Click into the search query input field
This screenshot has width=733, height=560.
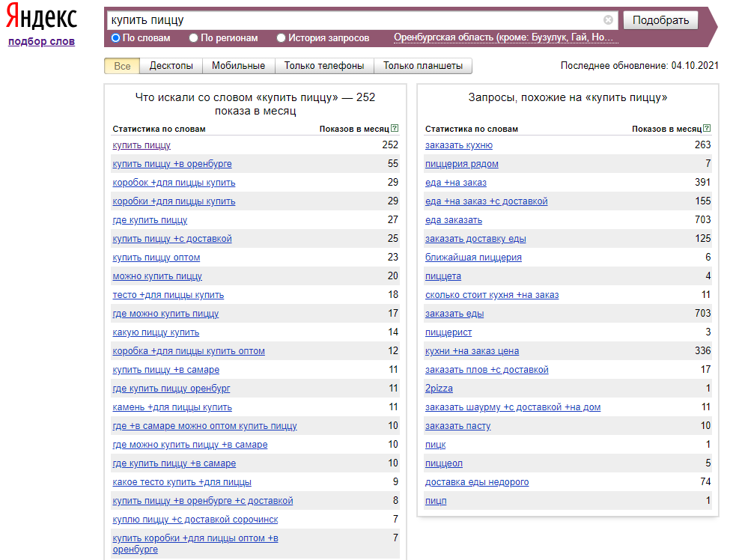tap(352, 20)
